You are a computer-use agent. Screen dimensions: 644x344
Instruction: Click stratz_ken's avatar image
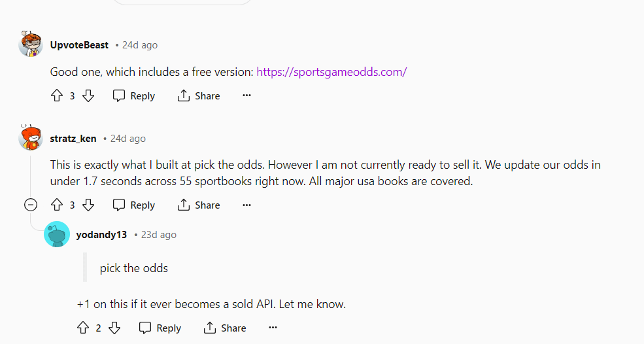tap(31, 137)
